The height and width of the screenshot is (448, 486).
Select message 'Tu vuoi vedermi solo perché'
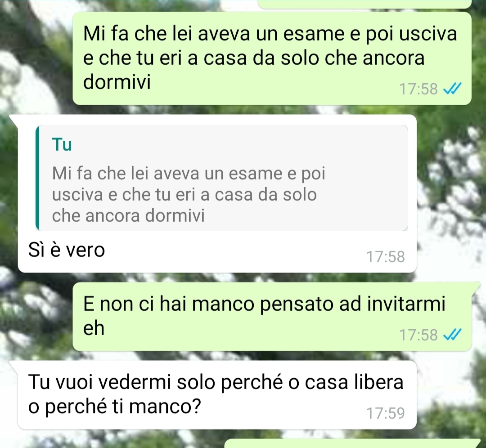click(217, 395)
